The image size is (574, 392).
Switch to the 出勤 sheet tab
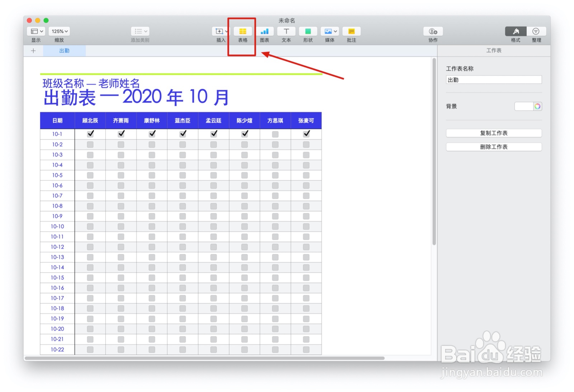[x=64, y=51]
